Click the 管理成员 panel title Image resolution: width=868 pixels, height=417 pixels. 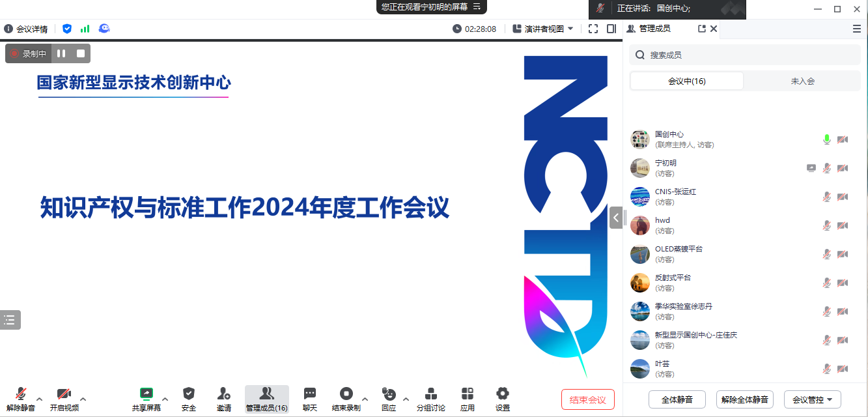(x=654, y=29)
